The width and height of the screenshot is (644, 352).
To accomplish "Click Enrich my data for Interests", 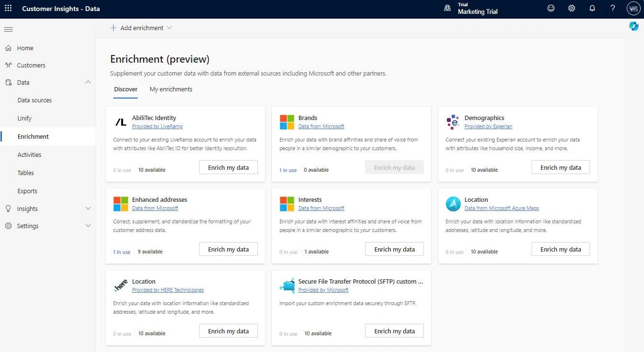I will click(x=394, y=249).
